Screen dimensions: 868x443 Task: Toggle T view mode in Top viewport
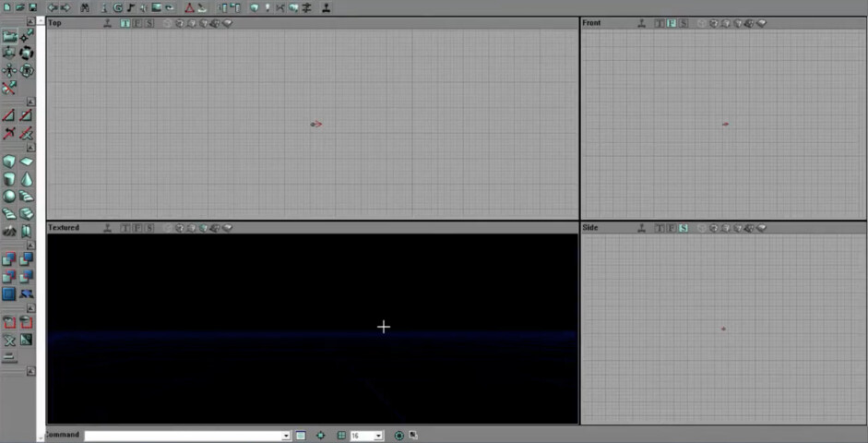125,23
